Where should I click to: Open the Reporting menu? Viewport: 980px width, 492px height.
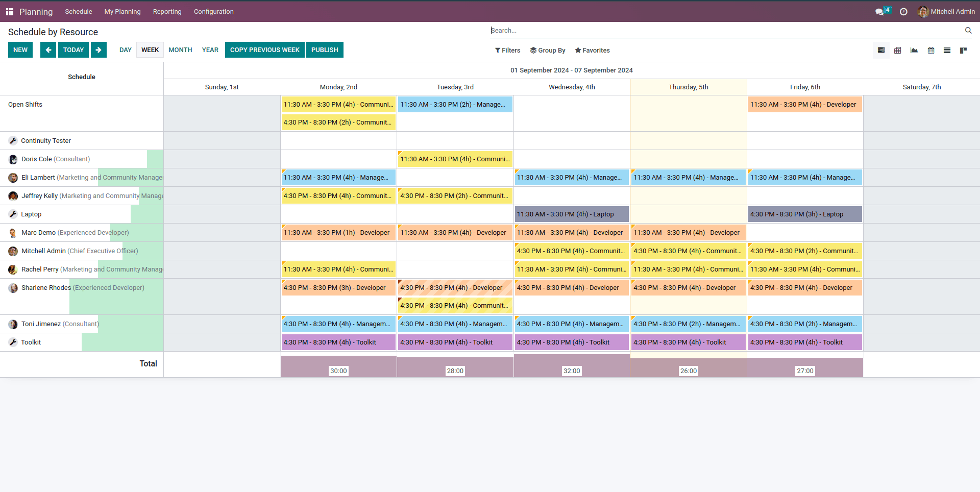(x=167, y=11)
